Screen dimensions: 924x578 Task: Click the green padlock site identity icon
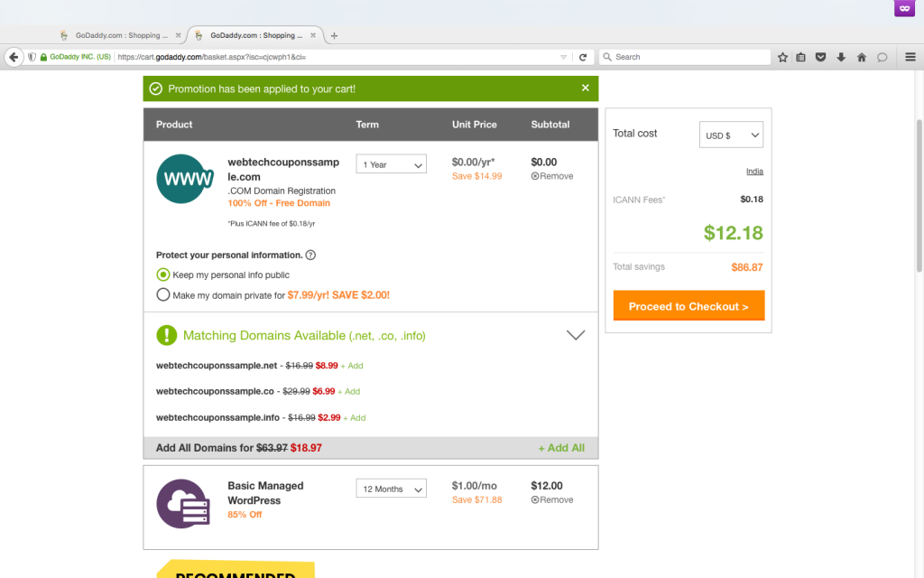point(43,57)
